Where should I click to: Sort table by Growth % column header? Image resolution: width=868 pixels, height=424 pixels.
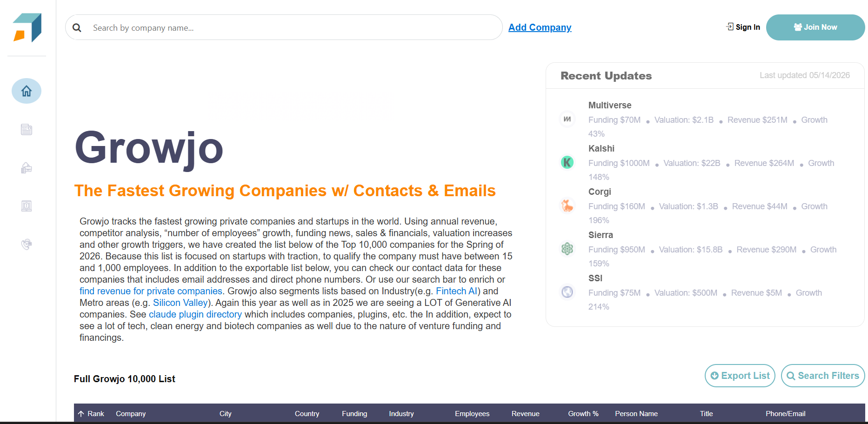click(583, 414)
